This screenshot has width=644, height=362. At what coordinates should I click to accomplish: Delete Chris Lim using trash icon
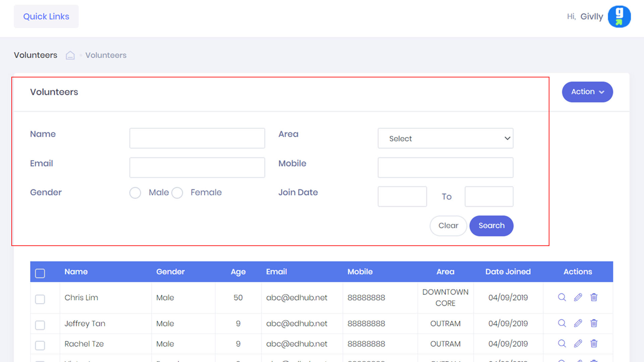point(594,297)
